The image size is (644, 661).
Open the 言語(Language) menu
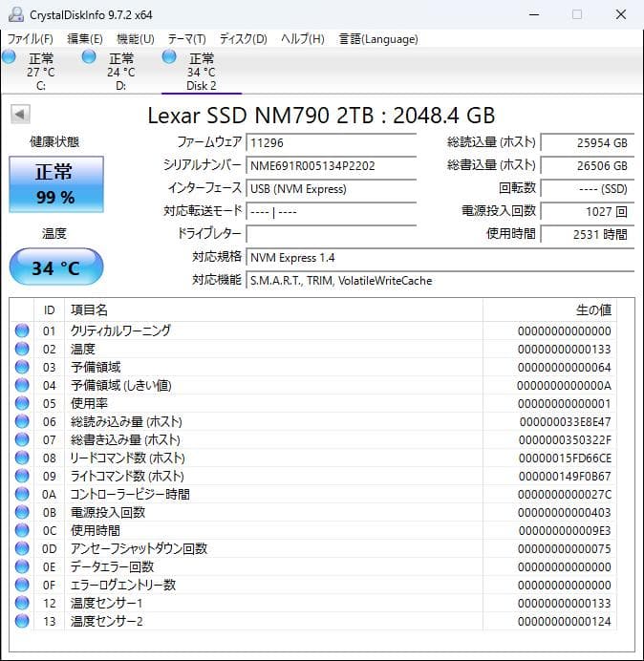pos(378,39)
